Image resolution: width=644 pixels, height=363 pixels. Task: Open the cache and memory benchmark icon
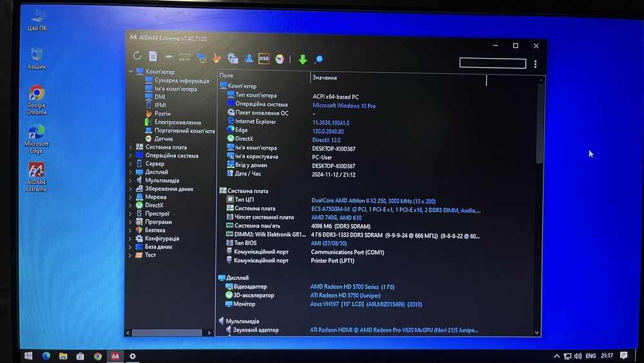point(185,57)
